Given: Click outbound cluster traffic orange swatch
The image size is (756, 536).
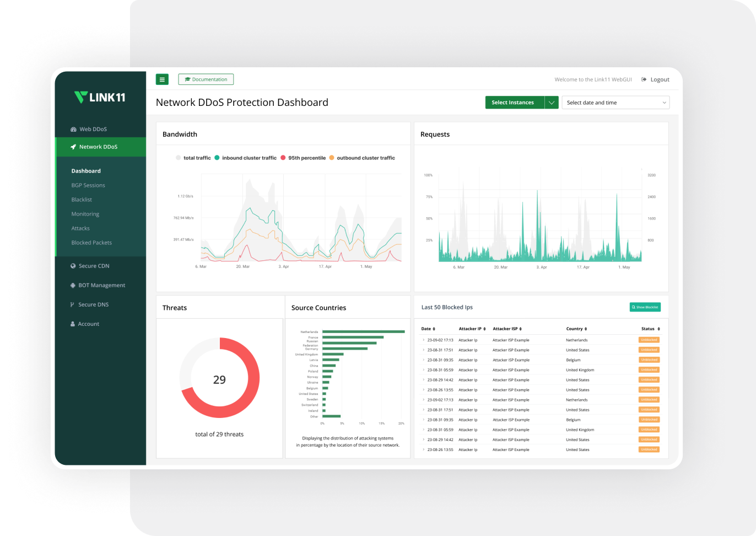Looking at the screenshot, I should [332, 158].
